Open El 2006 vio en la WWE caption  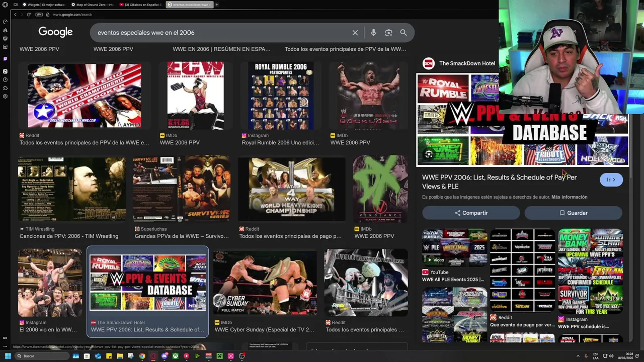point(48,330)
